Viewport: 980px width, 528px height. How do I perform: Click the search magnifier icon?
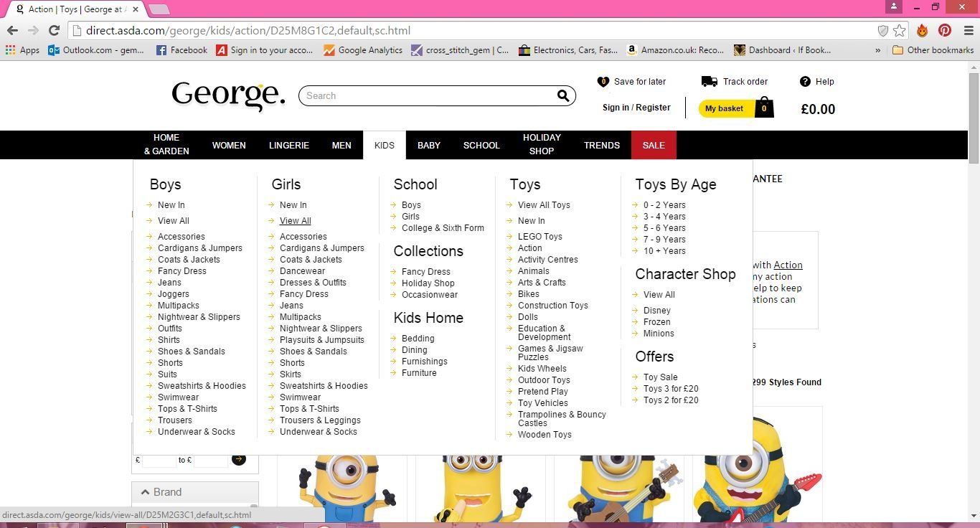tap(563, 95)
